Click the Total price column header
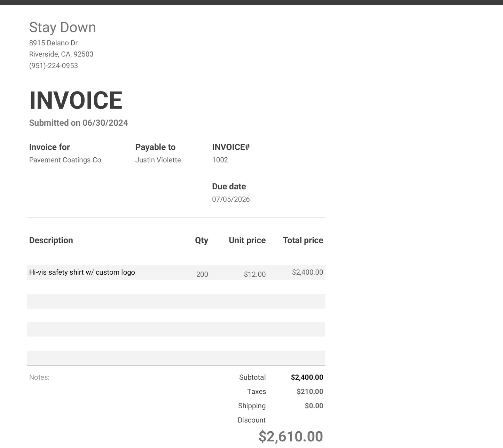This screenshot has height=448, width=503. tap(303, 241)
